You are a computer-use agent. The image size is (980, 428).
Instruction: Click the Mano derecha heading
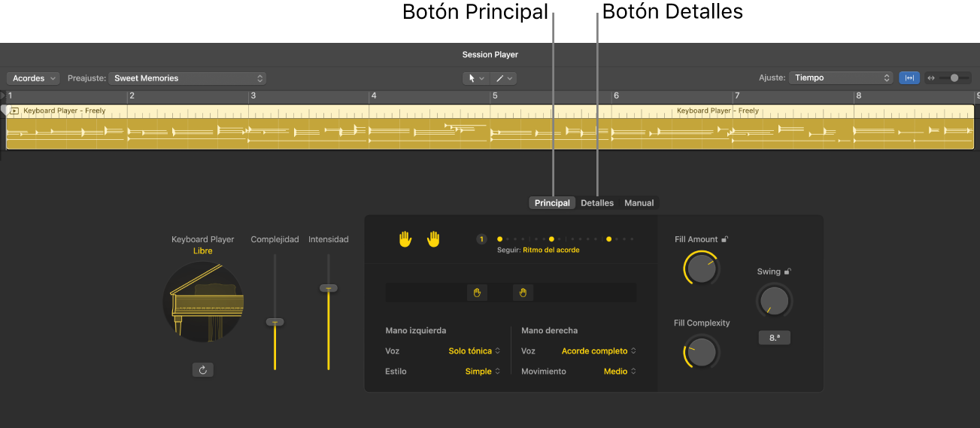[x=550, y=330]
